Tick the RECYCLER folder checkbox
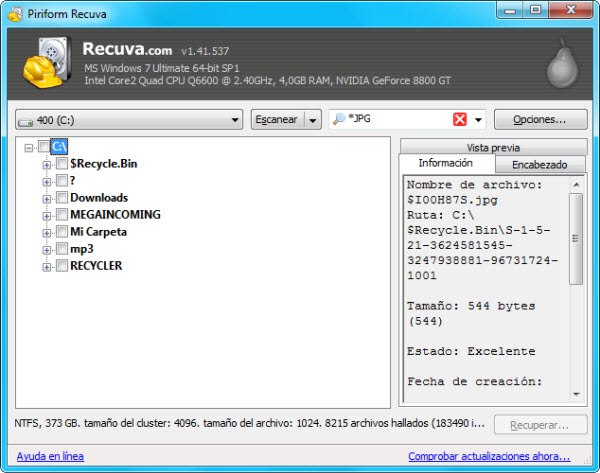Image resolution: width=600 pixels, height=473 pixels. 62,266
